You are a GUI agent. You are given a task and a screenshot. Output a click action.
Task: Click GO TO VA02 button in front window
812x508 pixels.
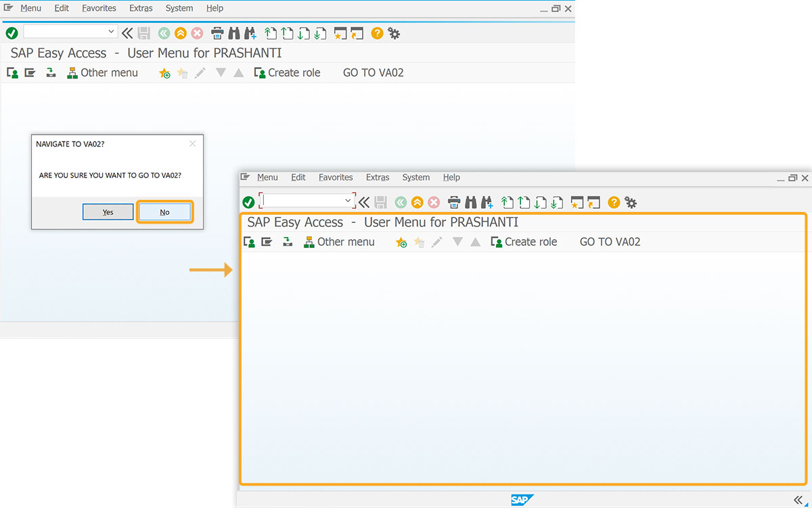(610, 242)
